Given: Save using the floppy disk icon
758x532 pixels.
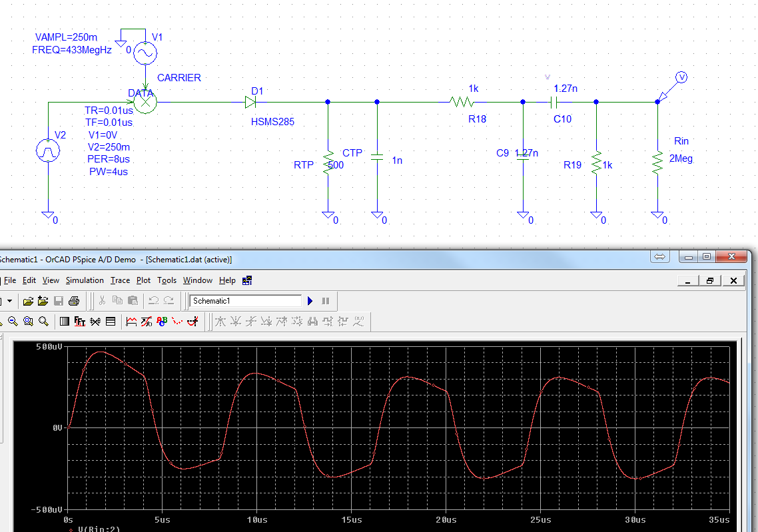Looking at the screenshot, I should coord(59,301).
